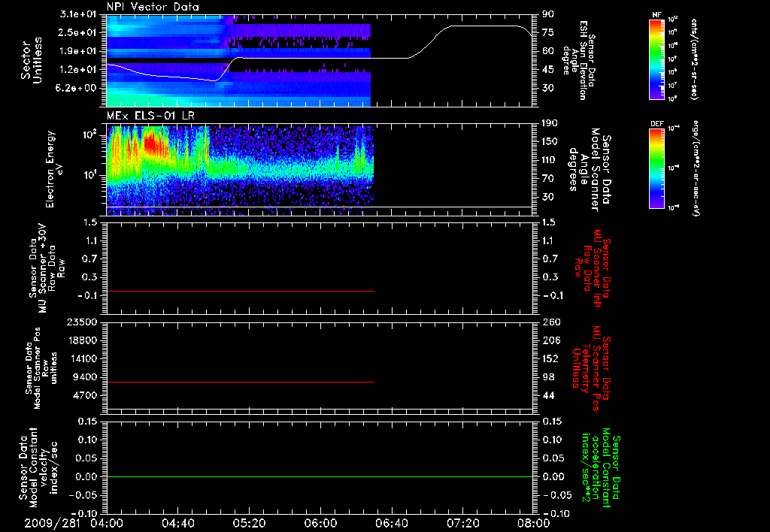Click the 14100 scanner position tick
Viewport: 770px width, 532px height.
[83, 358]
